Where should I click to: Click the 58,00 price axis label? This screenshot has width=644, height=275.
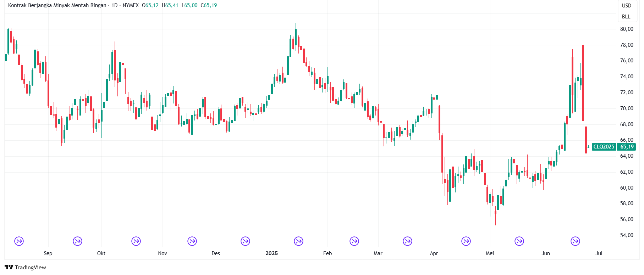coord(627,203)
